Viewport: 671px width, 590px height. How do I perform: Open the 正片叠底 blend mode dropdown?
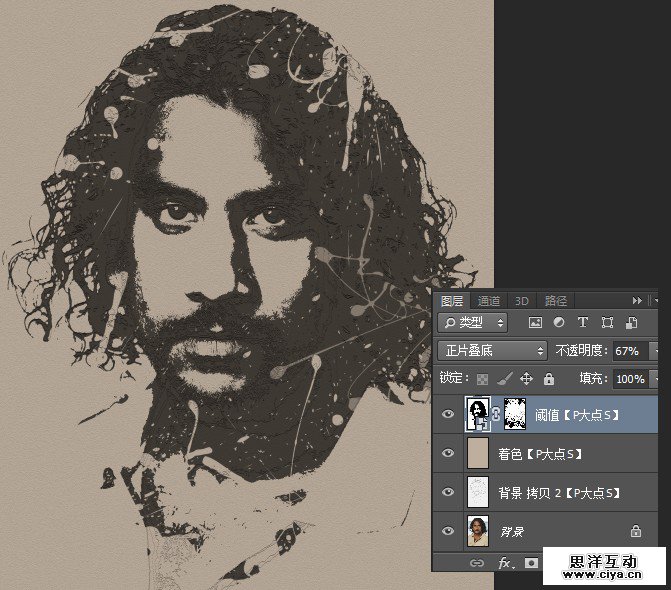(x=494, y=351)
